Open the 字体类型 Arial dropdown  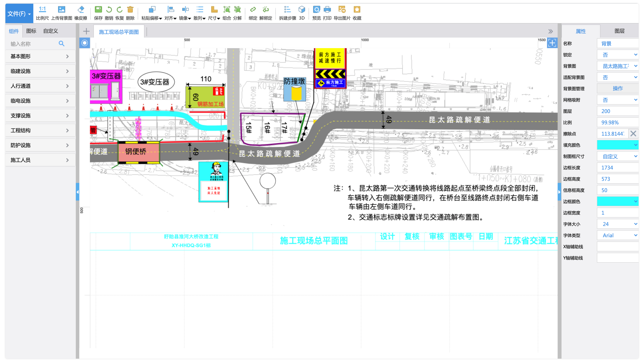pos(617,235)
